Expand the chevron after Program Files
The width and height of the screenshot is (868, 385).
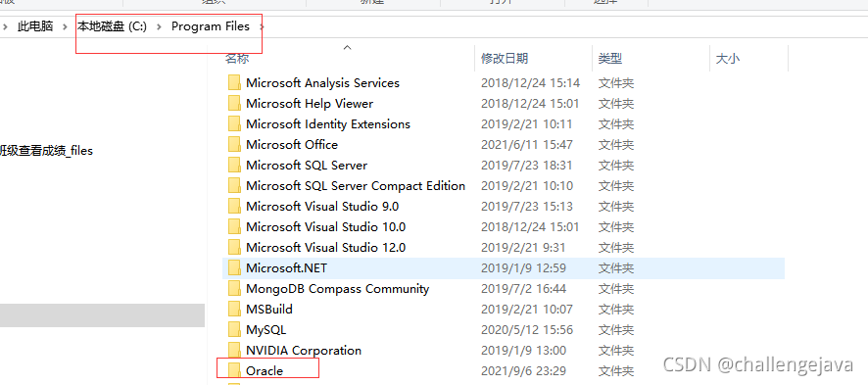262,26
